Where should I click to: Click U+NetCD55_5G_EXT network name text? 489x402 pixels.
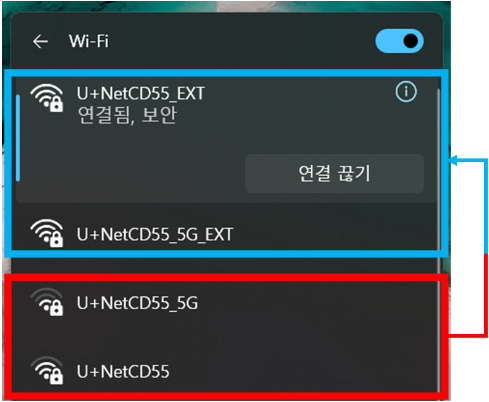(155, 234)
